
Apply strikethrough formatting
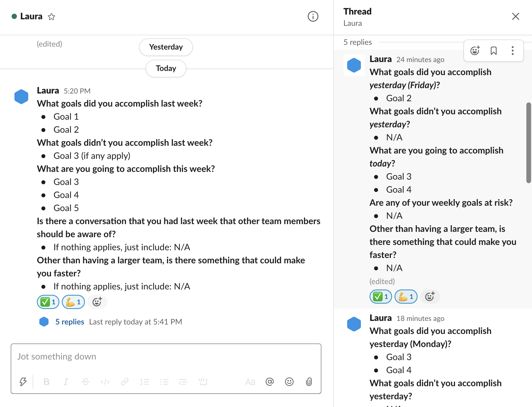pos(86,382)
